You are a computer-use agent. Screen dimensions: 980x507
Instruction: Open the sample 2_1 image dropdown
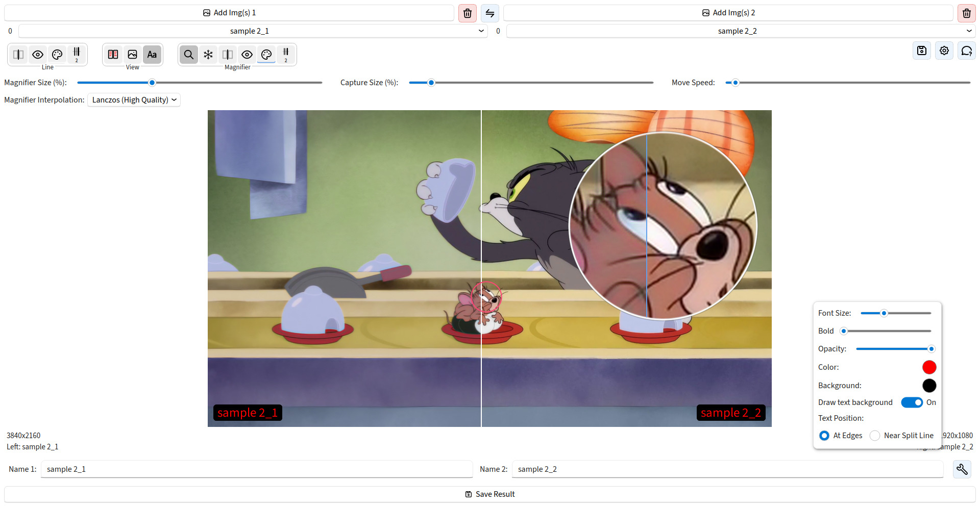click(249, 31)
